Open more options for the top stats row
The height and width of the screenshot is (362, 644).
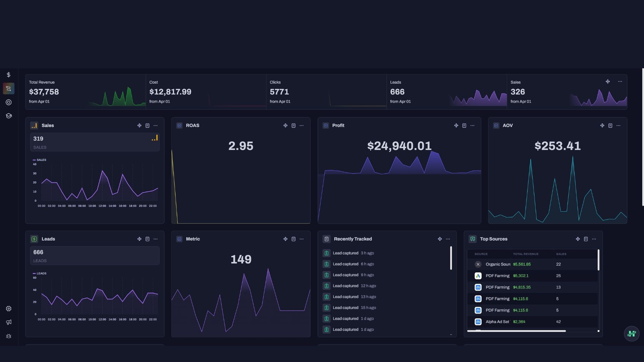[x=620, y=81]
